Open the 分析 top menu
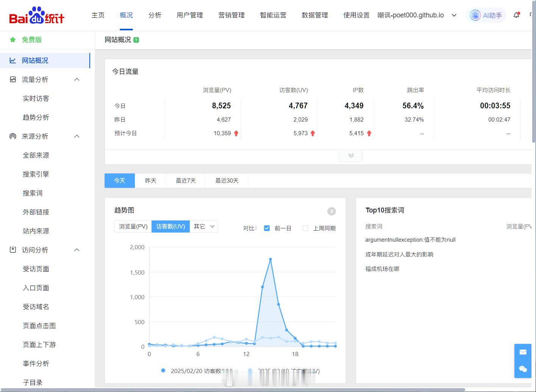The image size is (536, 392). click(x=155, y=15)
